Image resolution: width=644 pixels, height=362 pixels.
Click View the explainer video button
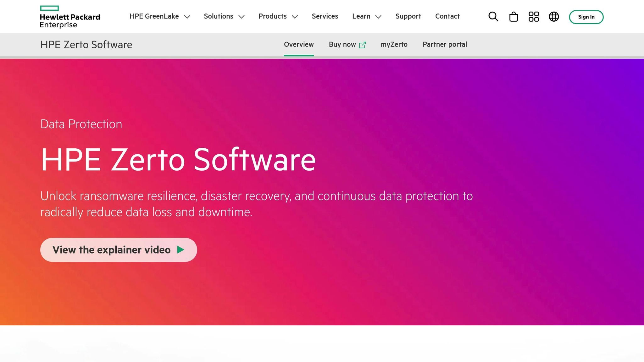(119, 250)
